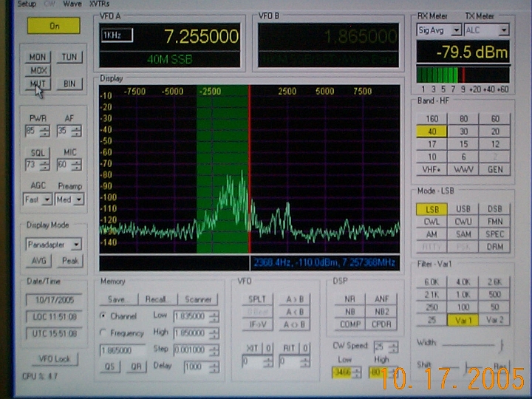Toggle ANF auto notch filter
The height and width of the screenshot is (399, 532).
[381, 299]
